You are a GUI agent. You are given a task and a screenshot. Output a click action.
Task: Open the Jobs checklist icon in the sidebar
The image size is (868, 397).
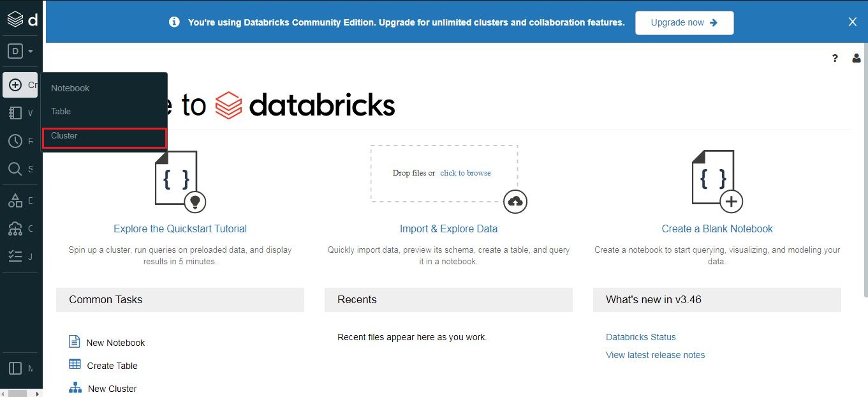15,256
